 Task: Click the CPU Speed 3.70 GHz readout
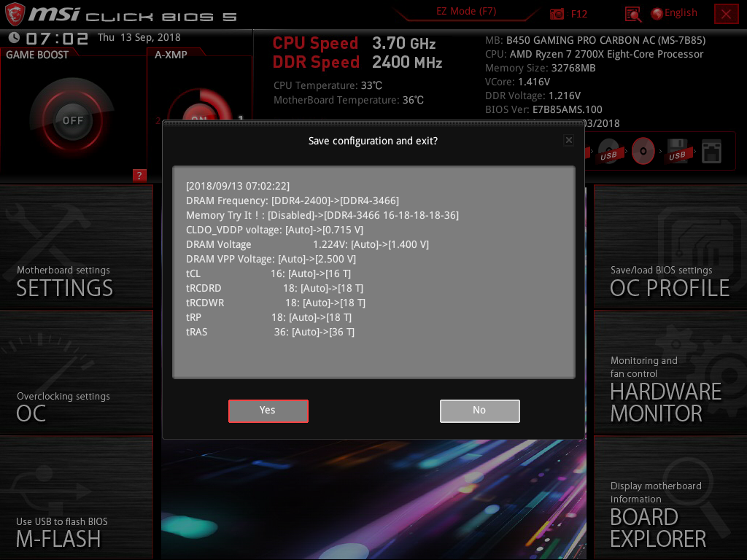[354, 43]
